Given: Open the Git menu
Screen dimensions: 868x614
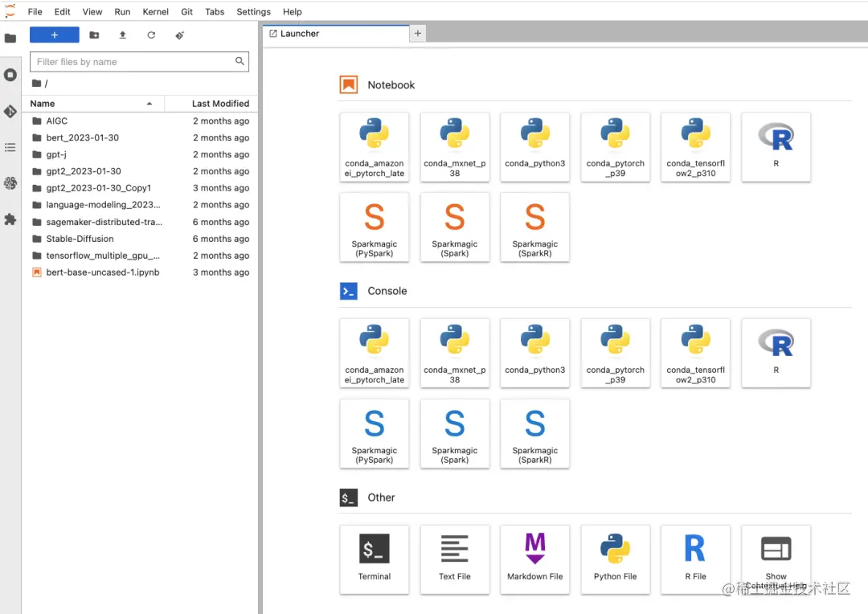Looking at the screenshot, I should click(x=187, y=11).
